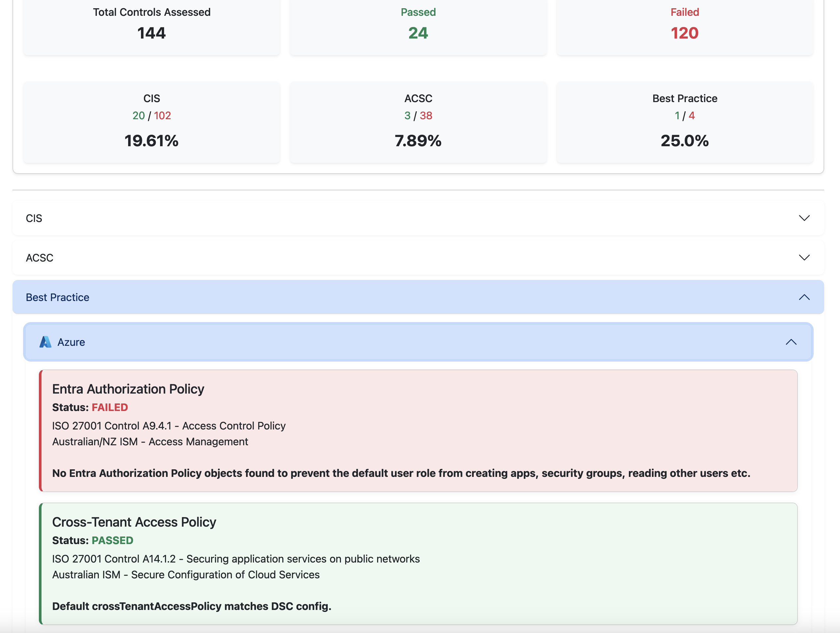Click the ACSC 7.89% score card
Screen dimensions: 840x633
418,122
